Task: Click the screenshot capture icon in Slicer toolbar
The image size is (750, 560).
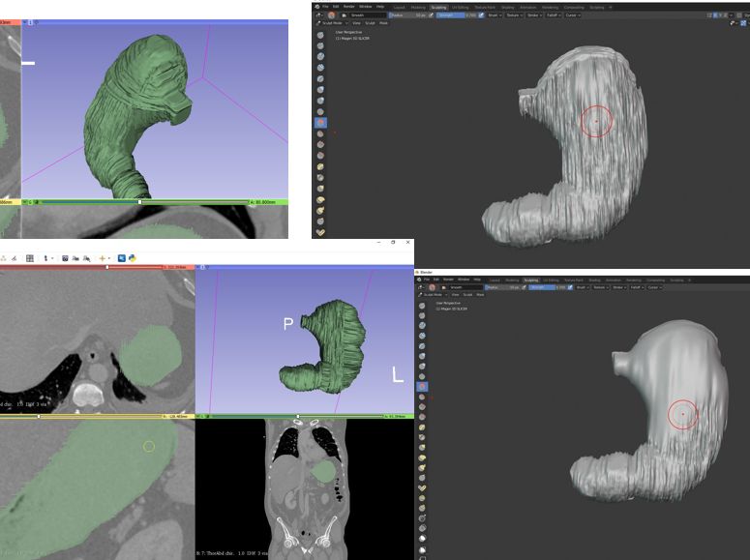Action: coord(65,258)
